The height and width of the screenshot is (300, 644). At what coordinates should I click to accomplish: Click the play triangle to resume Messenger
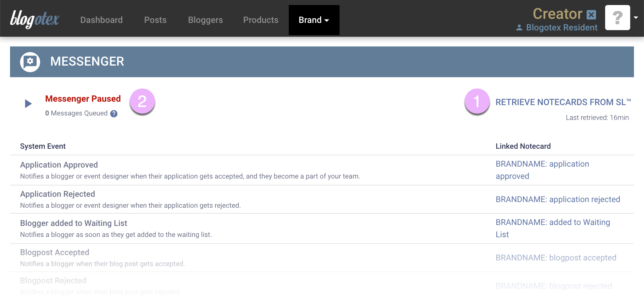[x=28, y=104]
